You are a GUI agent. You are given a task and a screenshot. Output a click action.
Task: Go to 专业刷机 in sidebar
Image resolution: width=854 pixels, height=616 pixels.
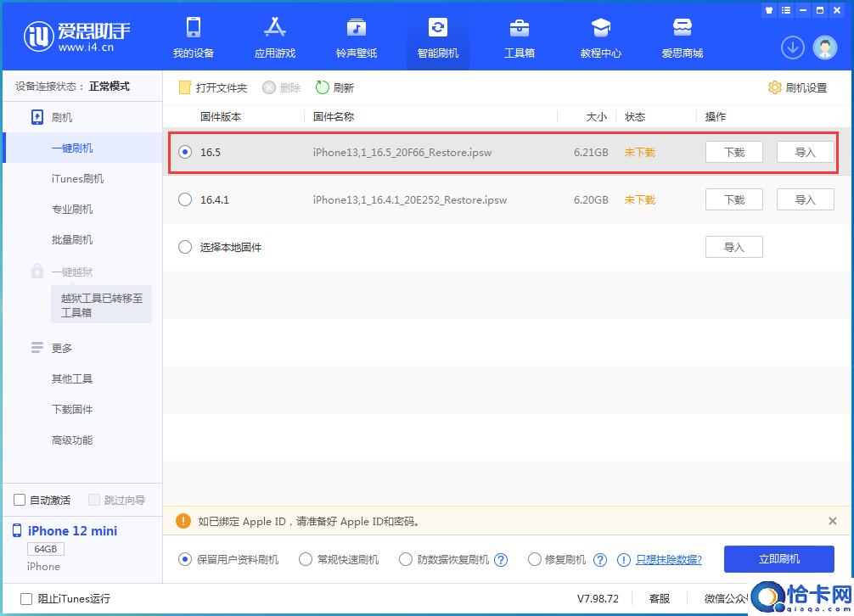72,209
